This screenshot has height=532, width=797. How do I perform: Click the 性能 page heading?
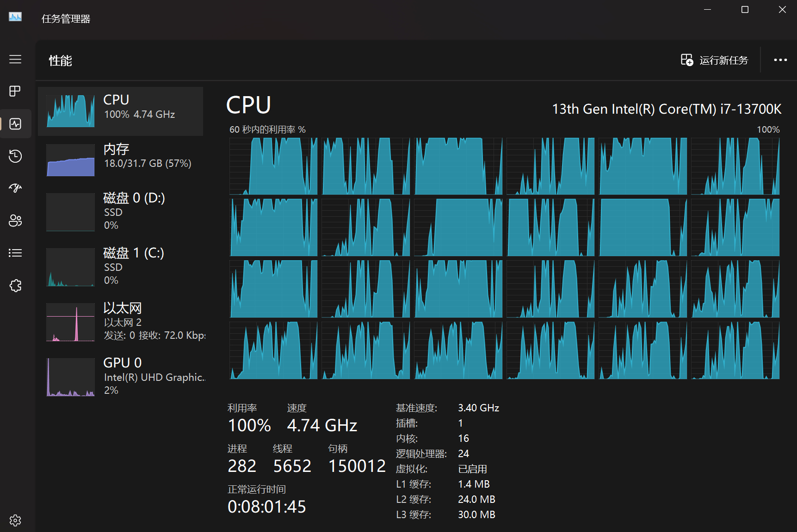click(x=61, y=61)
